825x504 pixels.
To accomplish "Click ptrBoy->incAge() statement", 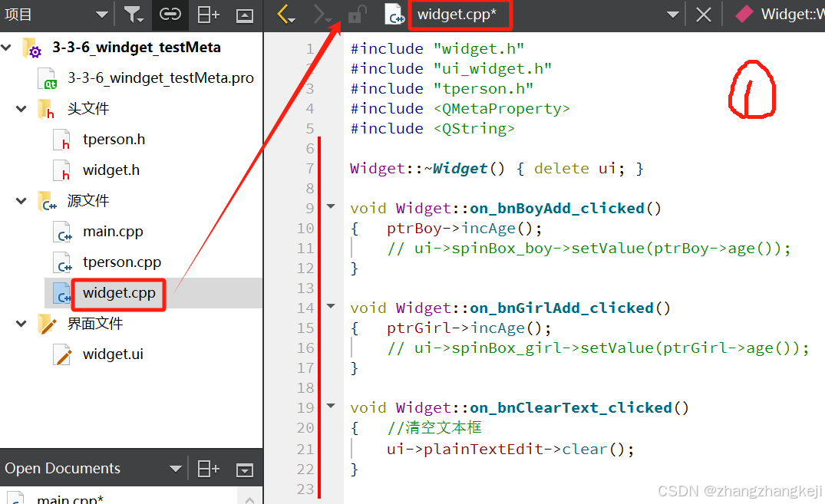I will click(x=464, y=229).
